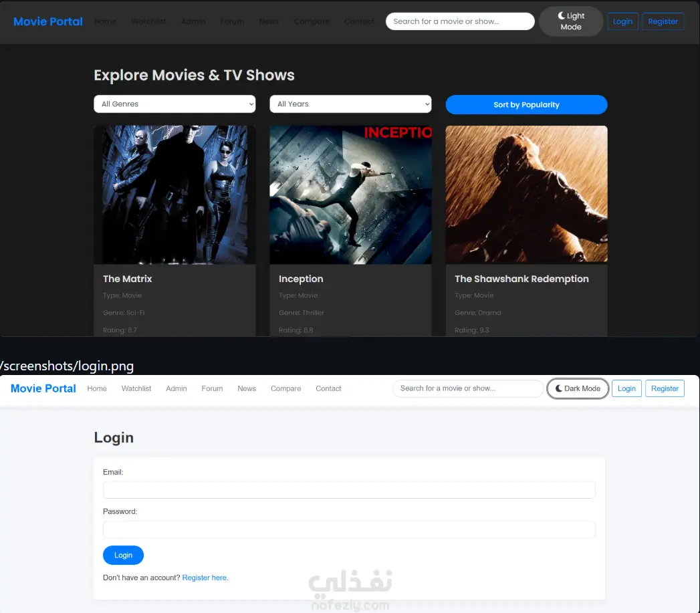This screenshot has height=613, width=700.
Task: Click Sort by Popularity button
Action: (x=526, y=104)
